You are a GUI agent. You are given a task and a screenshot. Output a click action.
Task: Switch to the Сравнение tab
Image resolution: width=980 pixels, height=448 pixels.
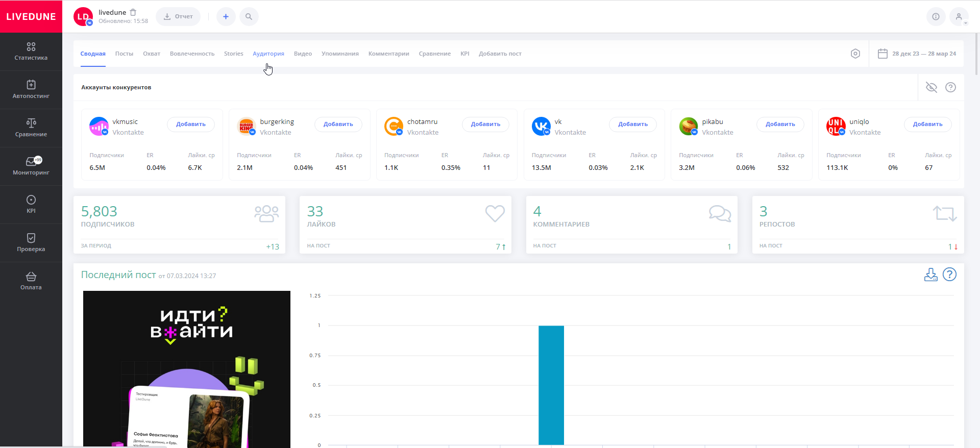435,54
